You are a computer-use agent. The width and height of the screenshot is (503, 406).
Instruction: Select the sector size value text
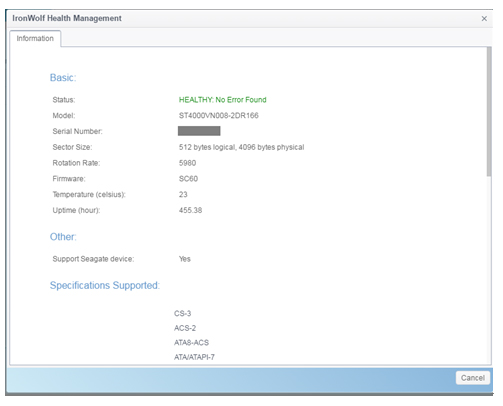click(x=241, y=147)
